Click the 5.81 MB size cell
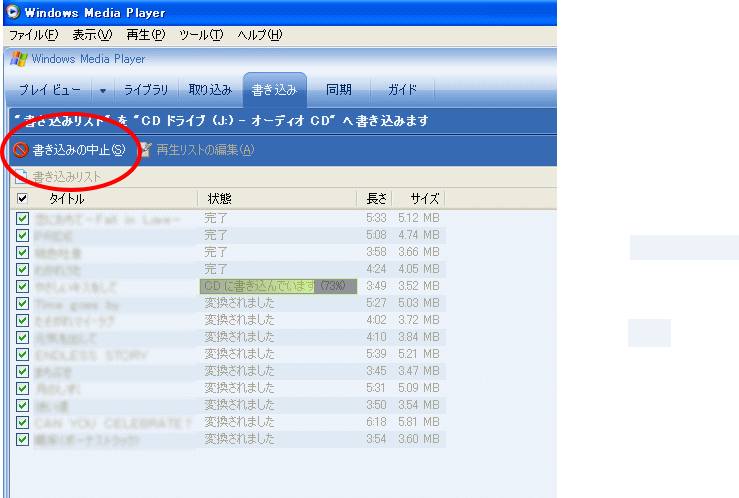This screenshot has width=739, height=498. (419, 422)
